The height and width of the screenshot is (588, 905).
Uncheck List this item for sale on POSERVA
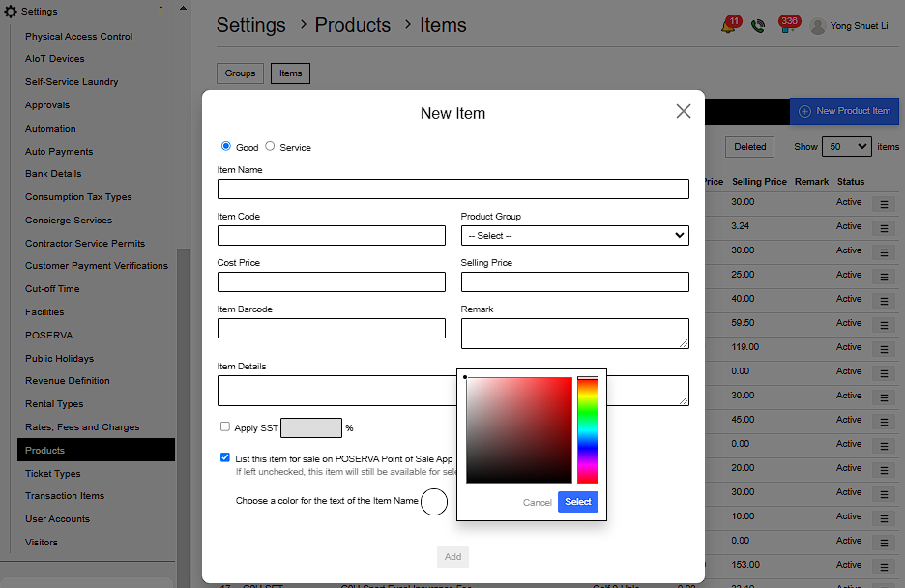pos(225,458)
